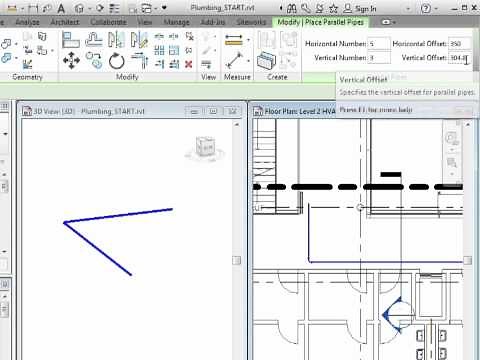Screen dimensions: 480x360
Task: Activate the Move tool
Action: 71,61
